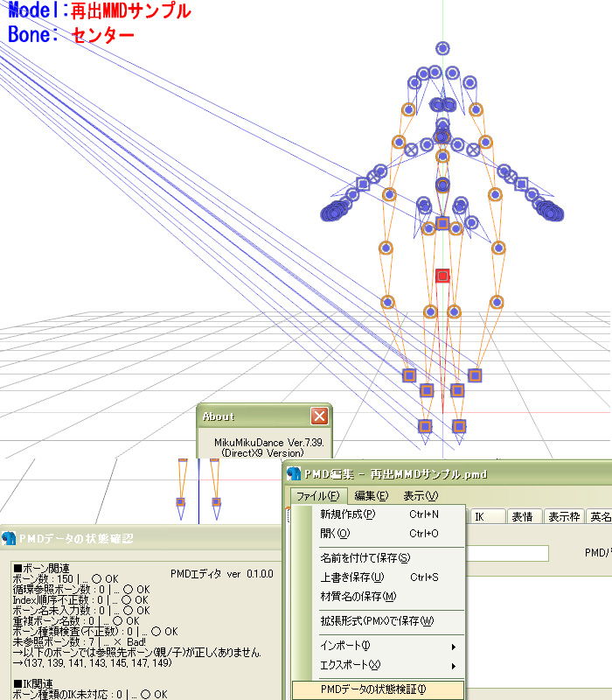Click the ボーン種類検査(不正数) line
The image size is (612, 700).
pyautogui.click(x=95, y=631)
